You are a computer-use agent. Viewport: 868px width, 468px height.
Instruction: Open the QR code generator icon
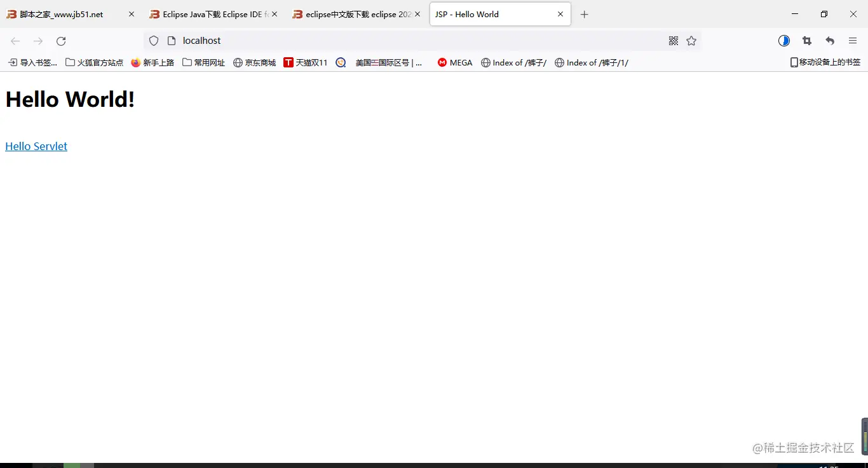674,41
